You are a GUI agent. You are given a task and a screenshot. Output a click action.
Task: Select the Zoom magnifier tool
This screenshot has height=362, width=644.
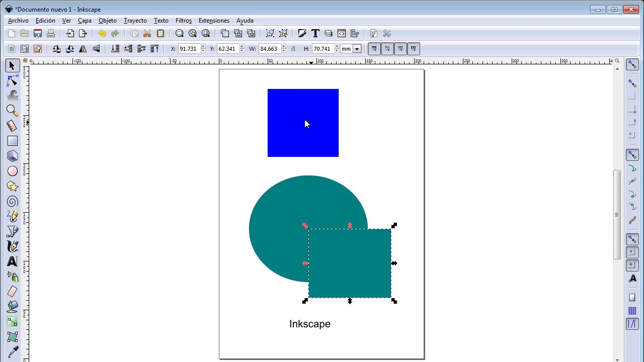tap(13, 111)
